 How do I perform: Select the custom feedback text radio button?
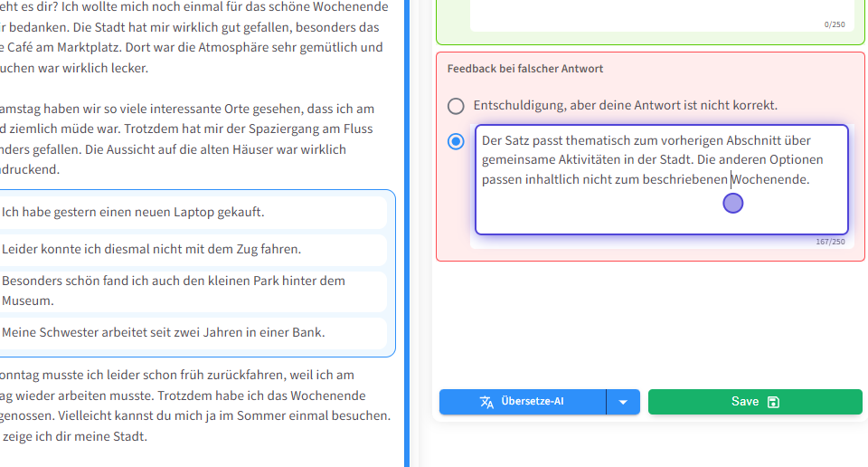click(x=457, y=141)
